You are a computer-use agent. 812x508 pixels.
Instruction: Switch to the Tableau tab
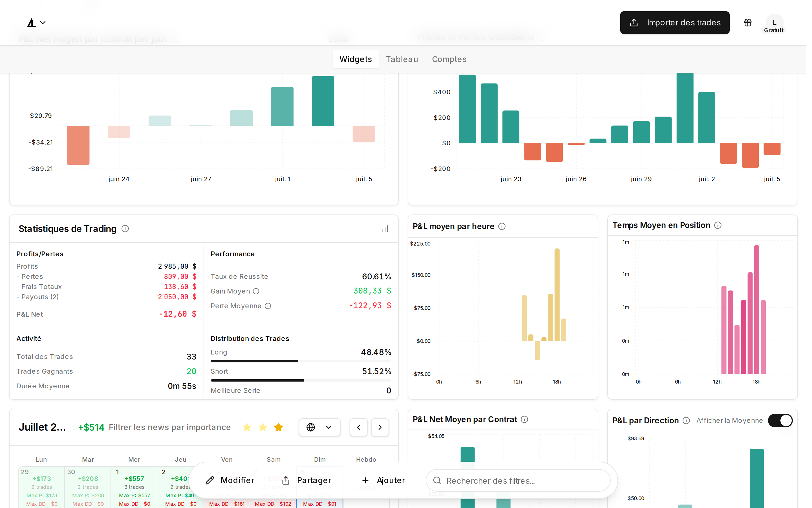(402, 59)
